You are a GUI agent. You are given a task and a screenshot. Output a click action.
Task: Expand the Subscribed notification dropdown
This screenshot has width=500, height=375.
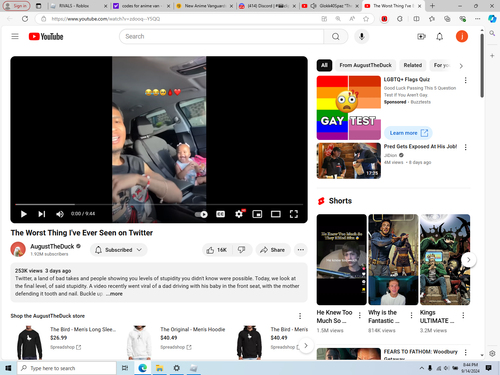pos(119,250)
